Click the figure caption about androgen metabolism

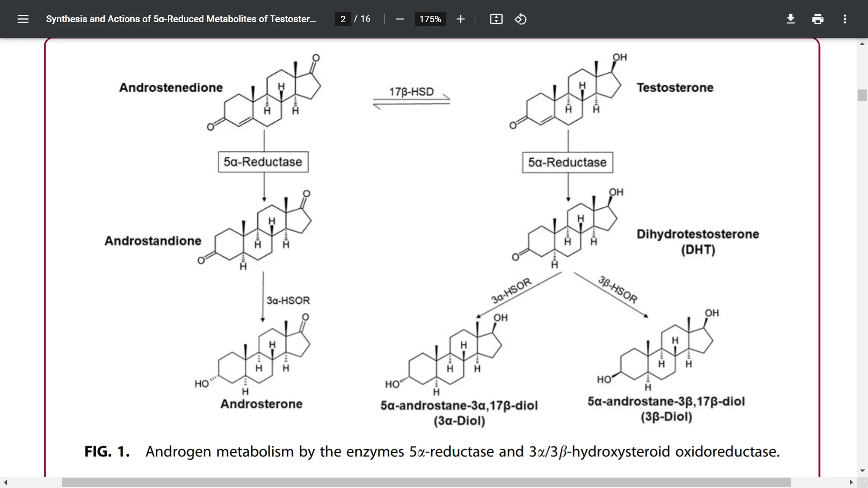click(x=462, y=452)
